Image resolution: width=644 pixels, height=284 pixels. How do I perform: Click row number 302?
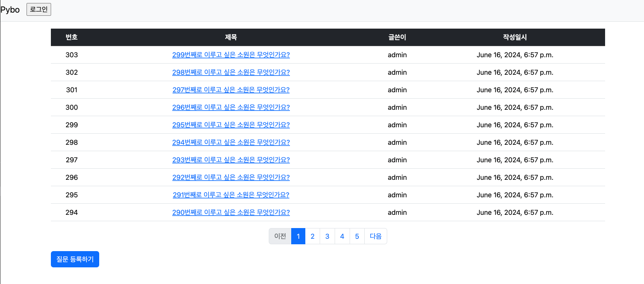coord(72,72)
